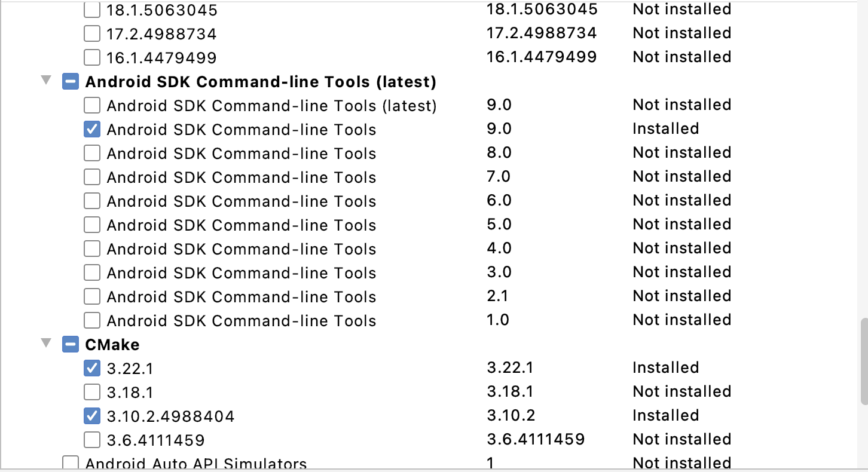Click the vertical scrollbar thumb
The height and width of the screenshot is (472, 868).
[x=863, y=362]
